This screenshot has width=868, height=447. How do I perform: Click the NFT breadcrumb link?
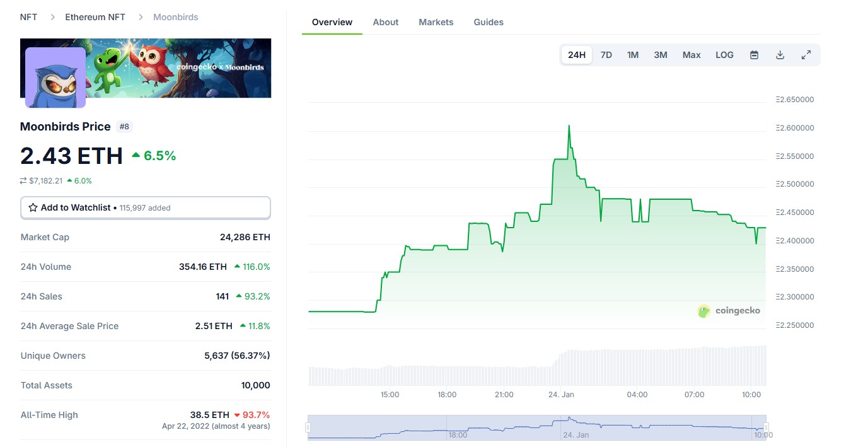point(28,17)
